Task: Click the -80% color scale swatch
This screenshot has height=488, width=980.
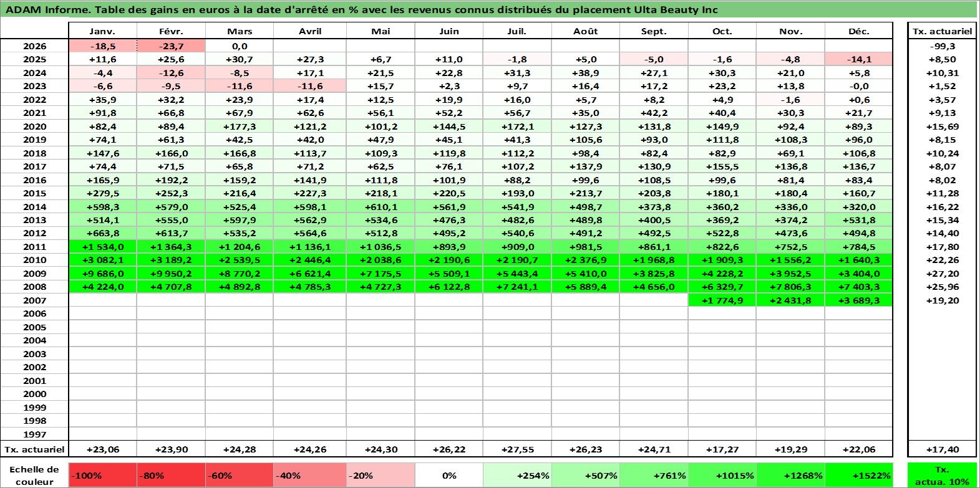Action: coord(171,476)
